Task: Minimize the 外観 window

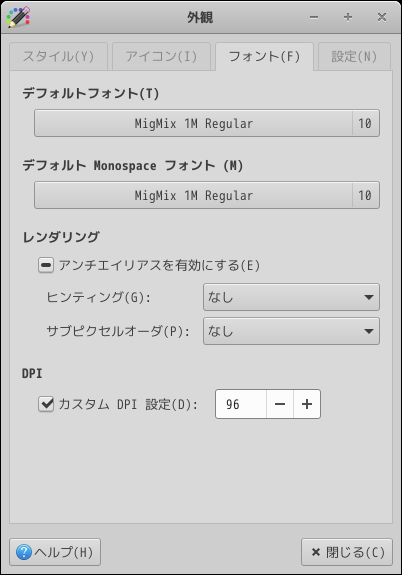Action: 314,17
